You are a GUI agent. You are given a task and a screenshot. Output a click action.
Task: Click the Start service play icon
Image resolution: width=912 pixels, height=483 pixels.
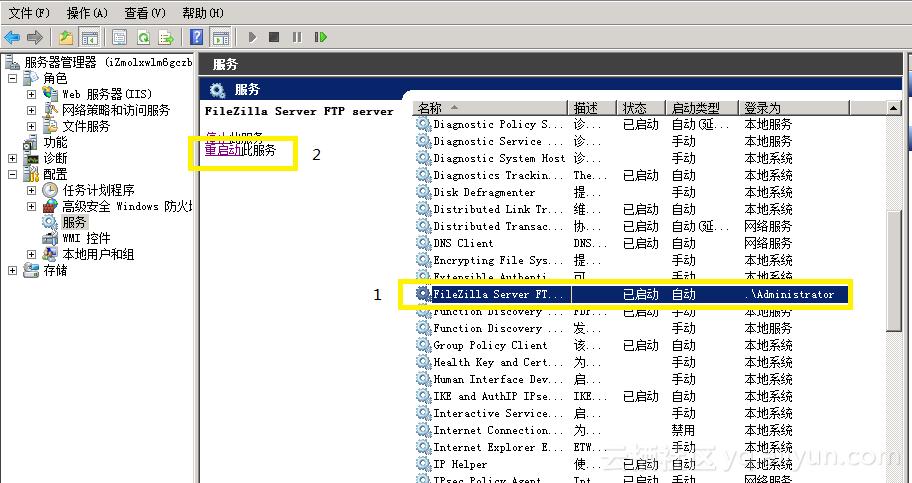[x=252, y=37]
